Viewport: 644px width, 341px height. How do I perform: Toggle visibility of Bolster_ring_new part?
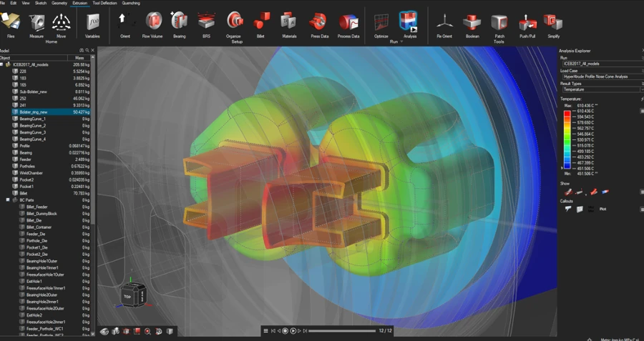click(x=15, y=112)
